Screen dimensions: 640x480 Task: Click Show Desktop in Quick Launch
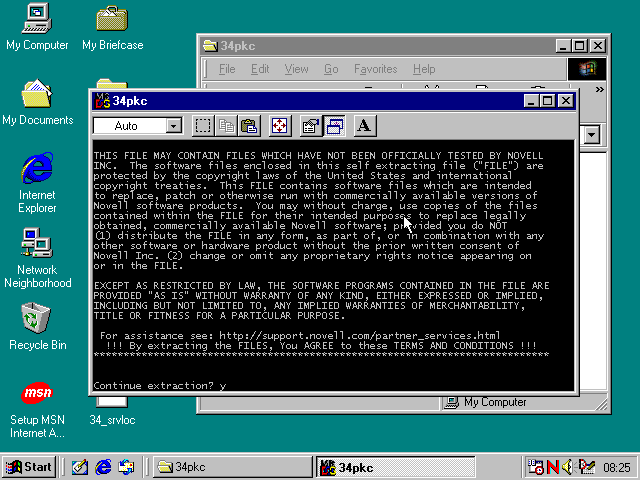pos(80,467)
